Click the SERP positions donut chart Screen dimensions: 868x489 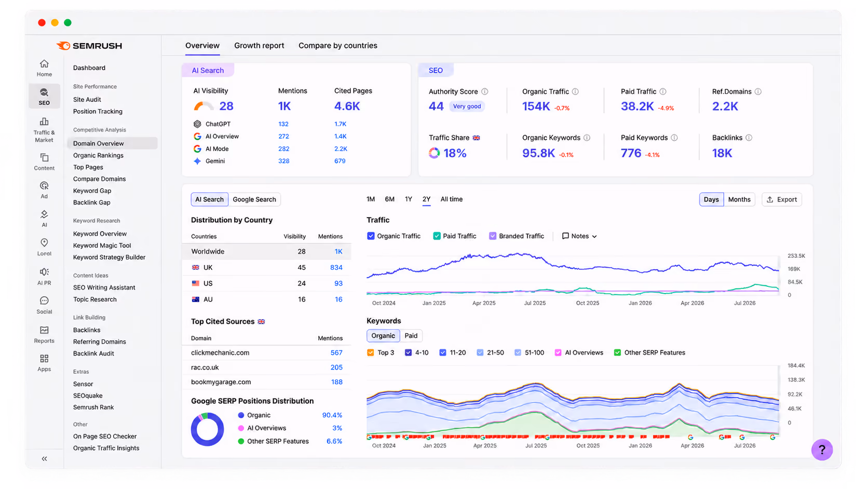tap(207, 429)
